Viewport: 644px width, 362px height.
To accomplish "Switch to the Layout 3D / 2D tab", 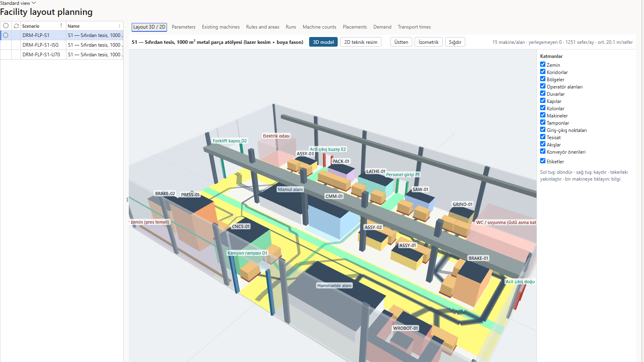I will 149,27.
